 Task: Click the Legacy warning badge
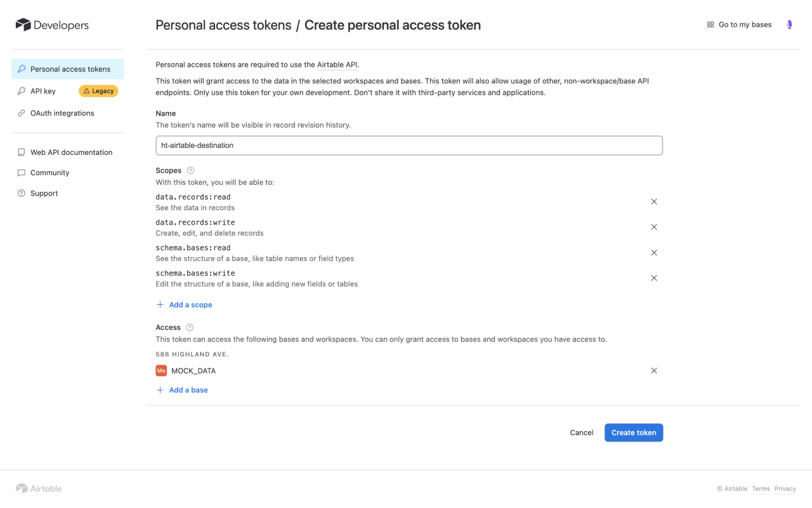pyautogui.click(x=98, y=91)
